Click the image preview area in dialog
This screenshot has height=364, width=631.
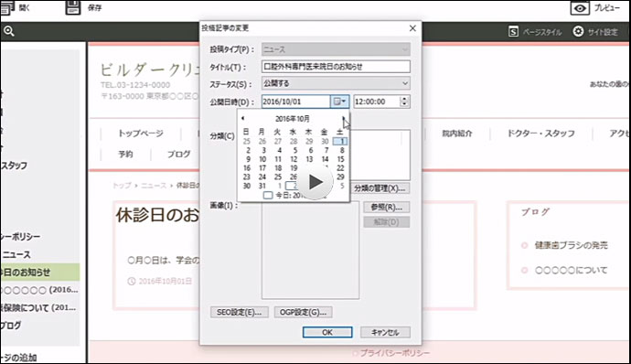click(x=310, y=250)
